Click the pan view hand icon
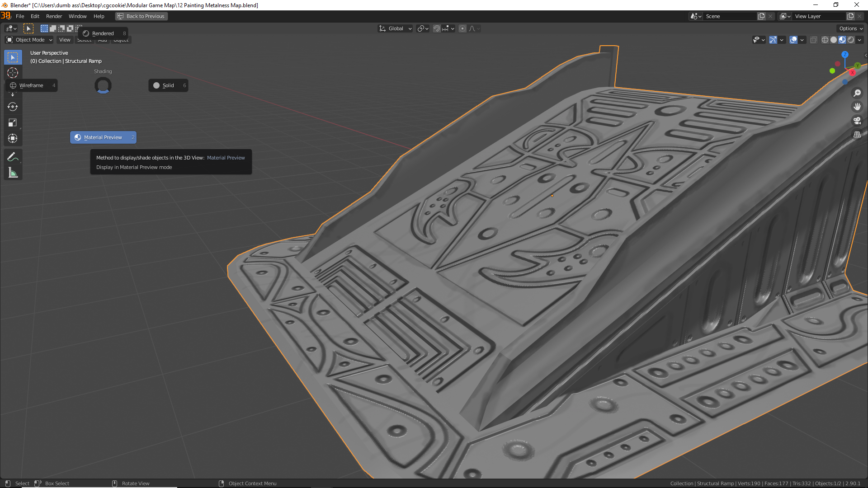The height and width of the screenshot is (488, 868). 857,107
